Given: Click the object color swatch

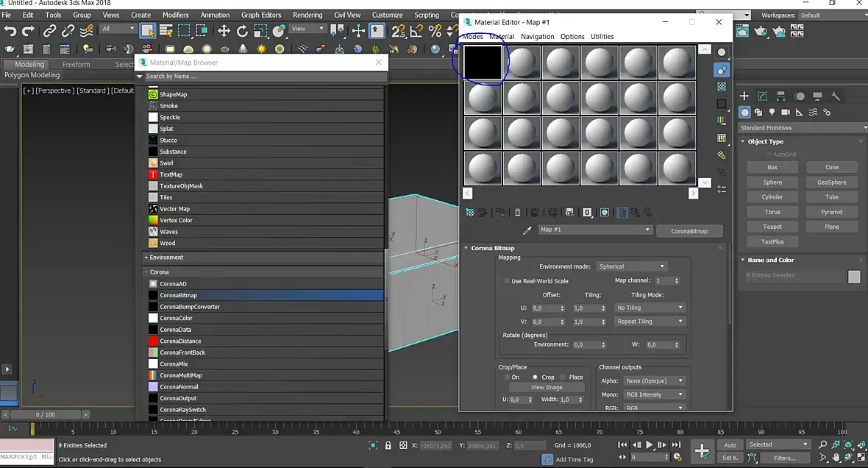Looking at the screenshot, I should pos(853,277).
